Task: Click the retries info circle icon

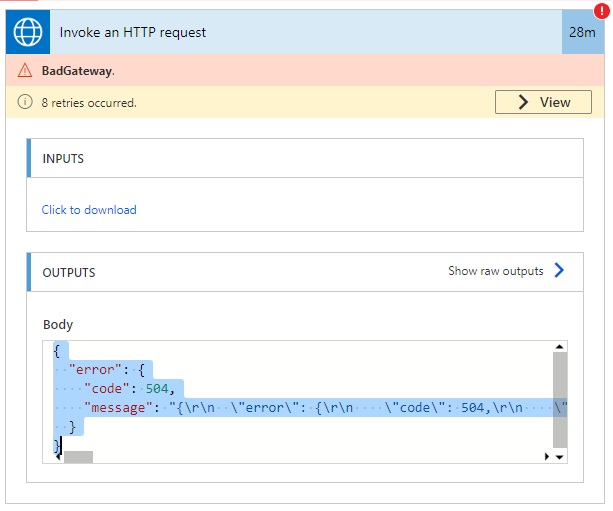Action: 26,102
